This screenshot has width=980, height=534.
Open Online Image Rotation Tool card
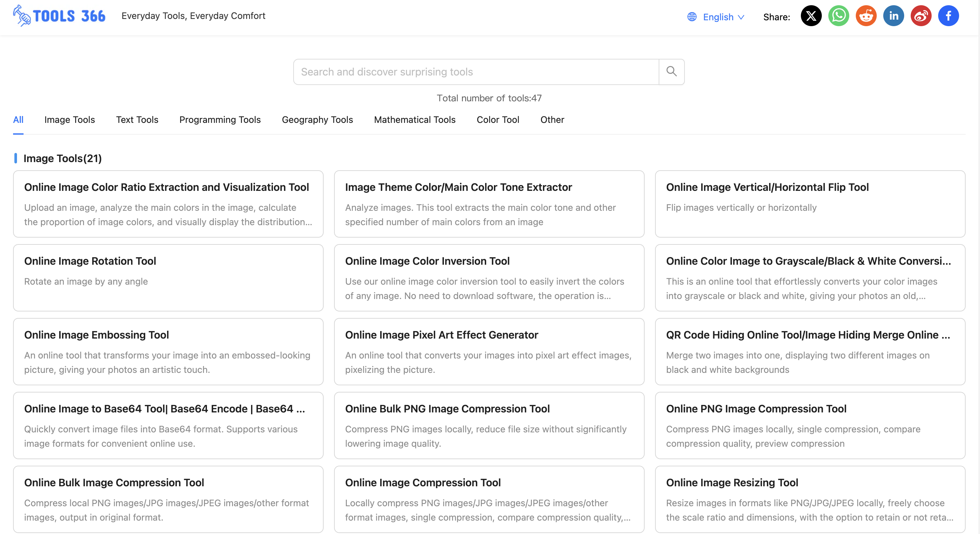pos(168,278)
